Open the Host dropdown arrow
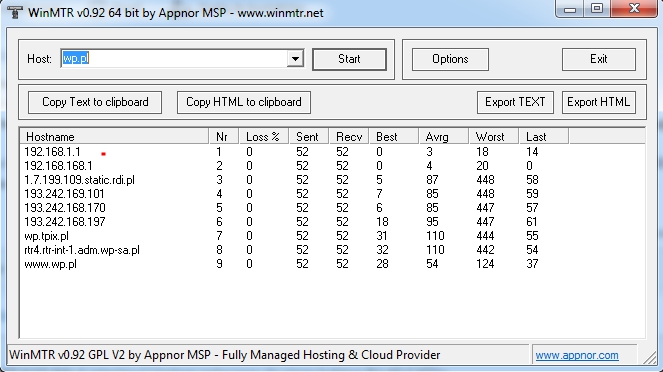Screen dimensions: 663x372 (x=295, y=58)
